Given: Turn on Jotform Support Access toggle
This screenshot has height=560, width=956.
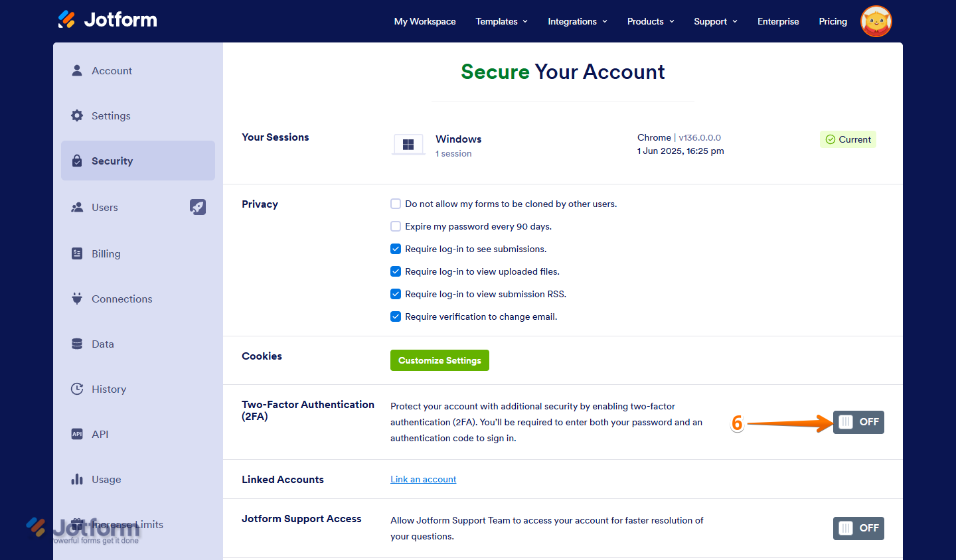Looking at the screenshot, I should (x=858, y=528).
